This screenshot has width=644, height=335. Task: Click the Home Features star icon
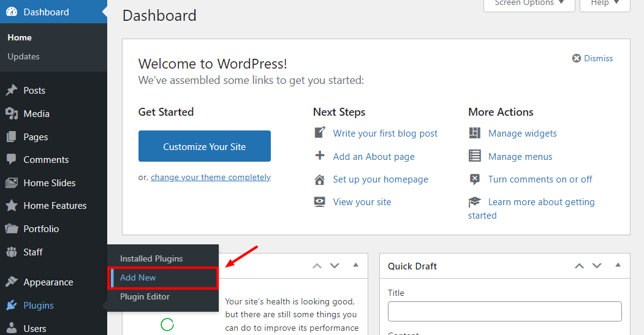(x=12, y=205)
